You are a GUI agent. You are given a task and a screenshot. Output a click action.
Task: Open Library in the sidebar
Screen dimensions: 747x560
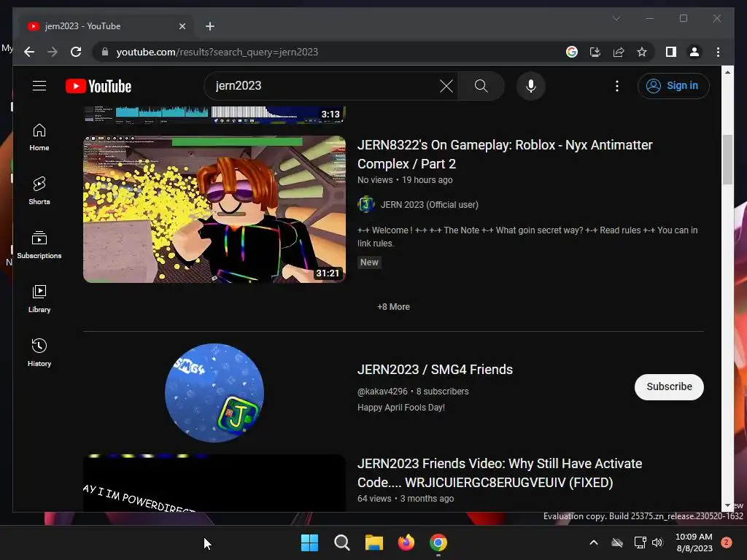39,298
